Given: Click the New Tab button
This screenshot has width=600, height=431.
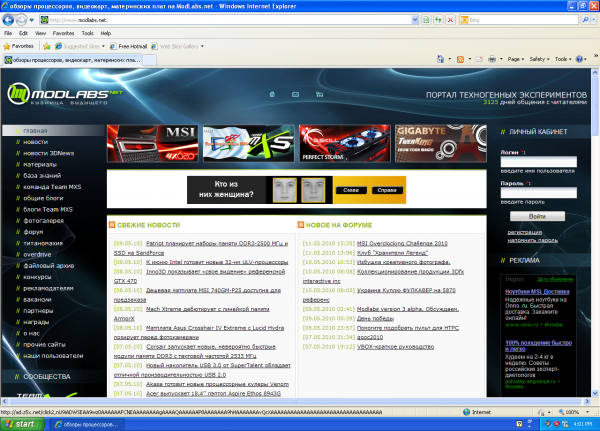Looking at the screenshot, I should click(x=149, y=60).
